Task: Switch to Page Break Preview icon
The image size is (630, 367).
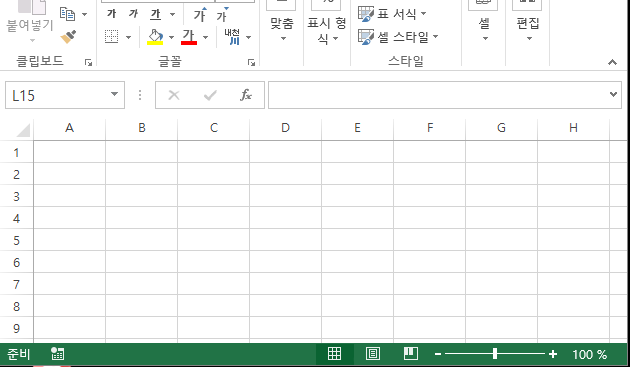Action: (x=411, y=354)
